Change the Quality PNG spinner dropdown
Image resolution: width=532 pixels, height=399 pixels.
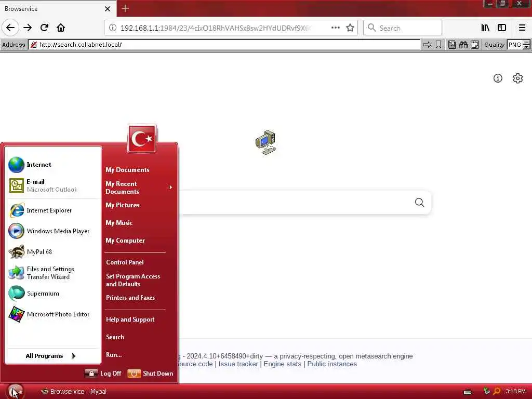pos(526,45)
